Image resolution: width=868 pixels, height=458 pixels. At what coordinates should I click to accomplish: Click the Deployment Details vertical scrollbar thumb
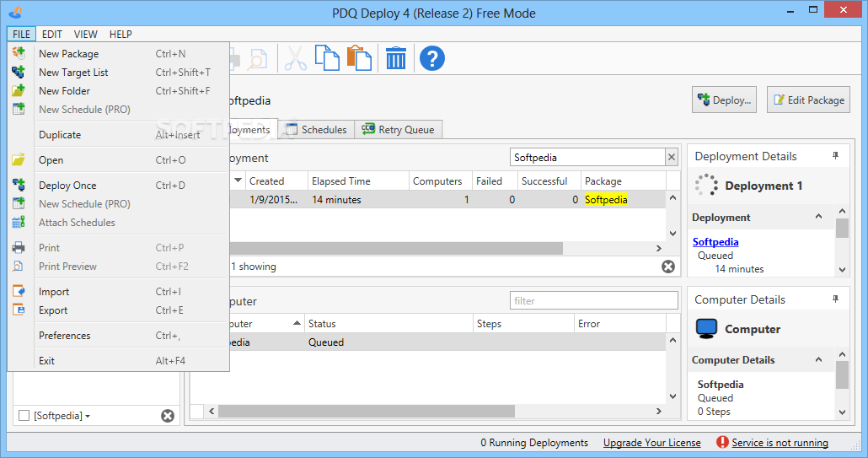tap(842, 228)
